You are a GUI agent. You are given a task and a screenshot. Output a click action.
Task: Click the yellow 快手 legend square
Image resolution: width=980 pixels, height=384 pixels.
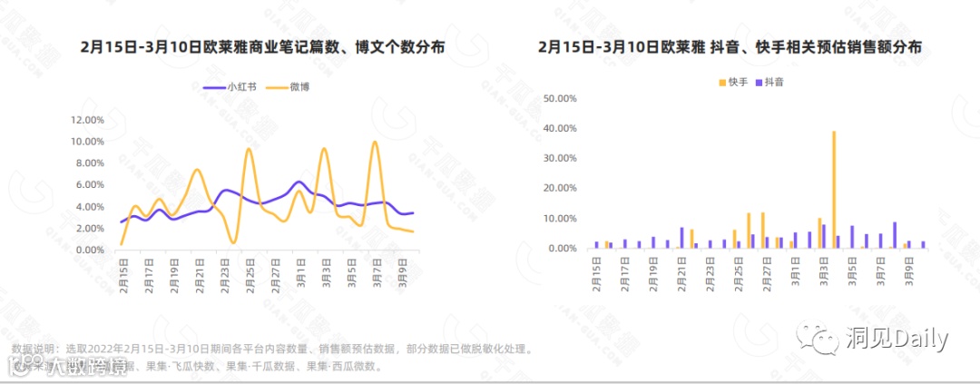pos(723,83)
